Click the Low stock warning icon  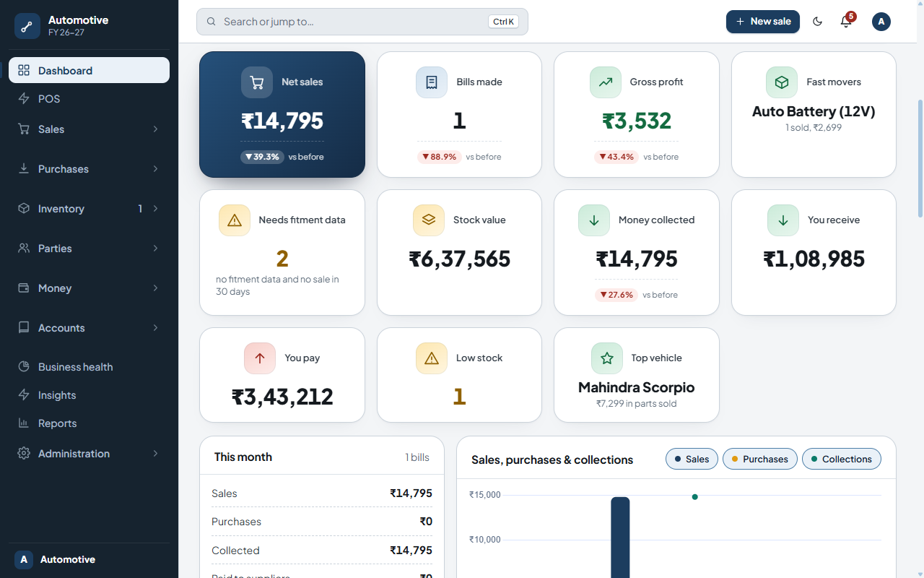pos(432,358)
